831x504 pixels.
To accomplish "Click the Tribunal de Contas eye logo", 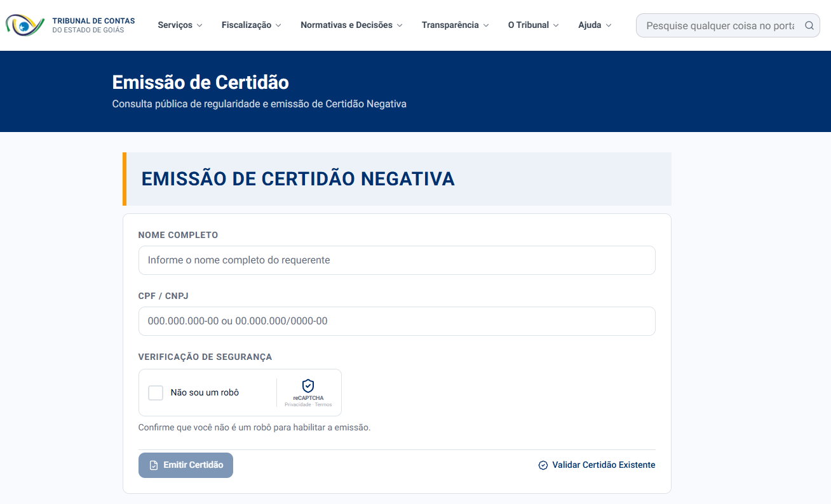I will [x=25, y=25].
